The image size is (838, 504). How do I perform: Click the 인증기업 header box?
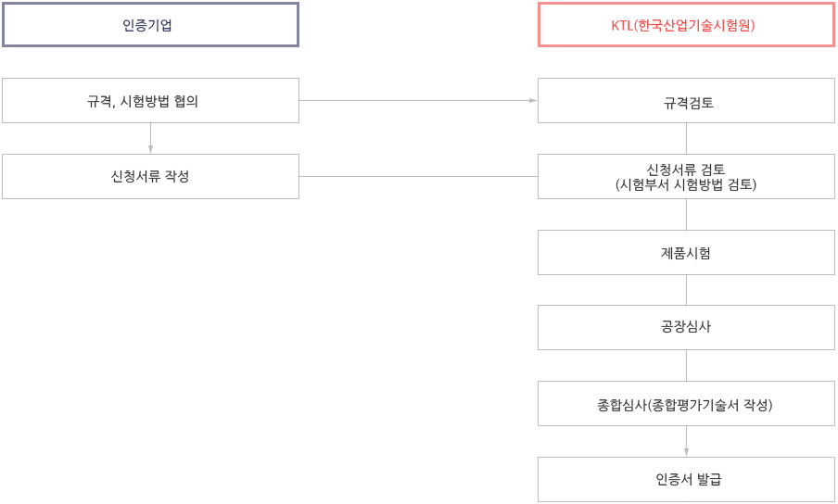tap(151, 25)
